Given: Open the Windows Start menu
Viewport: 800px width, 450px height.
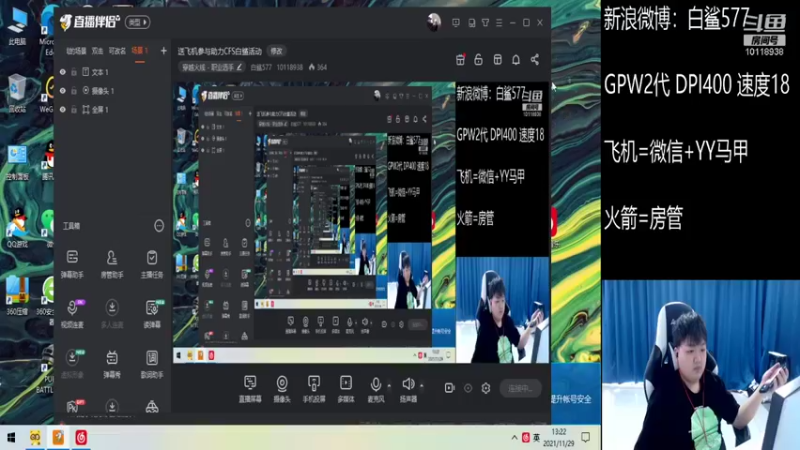Looking at the screenshot, I should coord(11,438).
